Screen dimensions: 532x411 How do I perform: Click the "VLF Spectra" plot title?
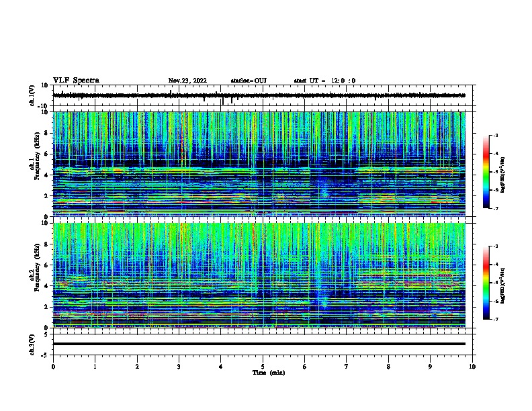point(76,81)
